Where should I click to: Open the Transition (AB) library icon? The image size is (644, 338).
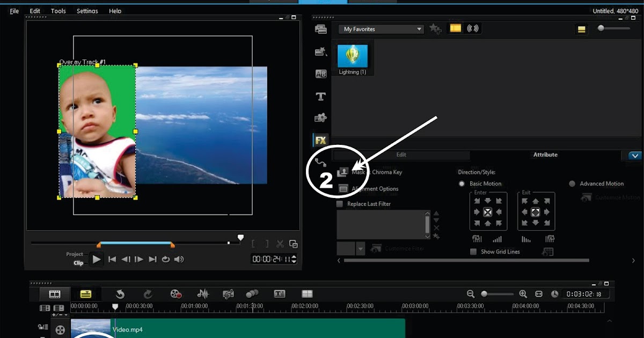click(320, 74)
